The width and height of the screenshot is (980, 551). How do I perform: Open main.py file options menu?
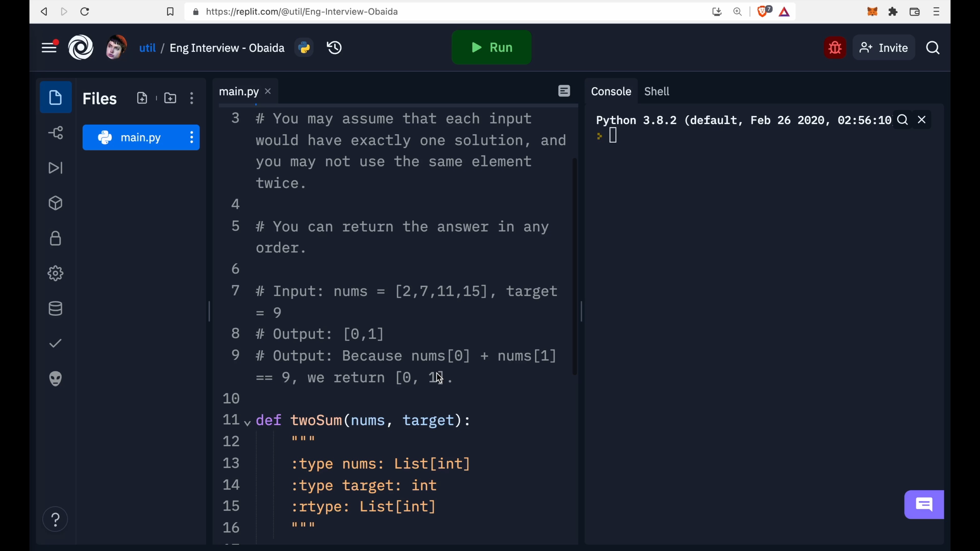pyautogui.click(x=192, y=137)
